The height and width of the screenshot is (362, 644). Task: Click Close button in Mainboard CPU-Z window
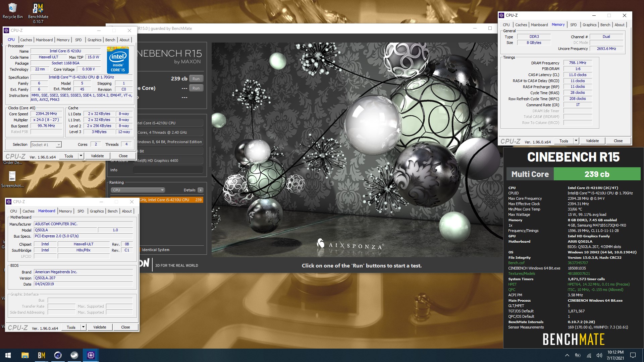pos(125,327)
